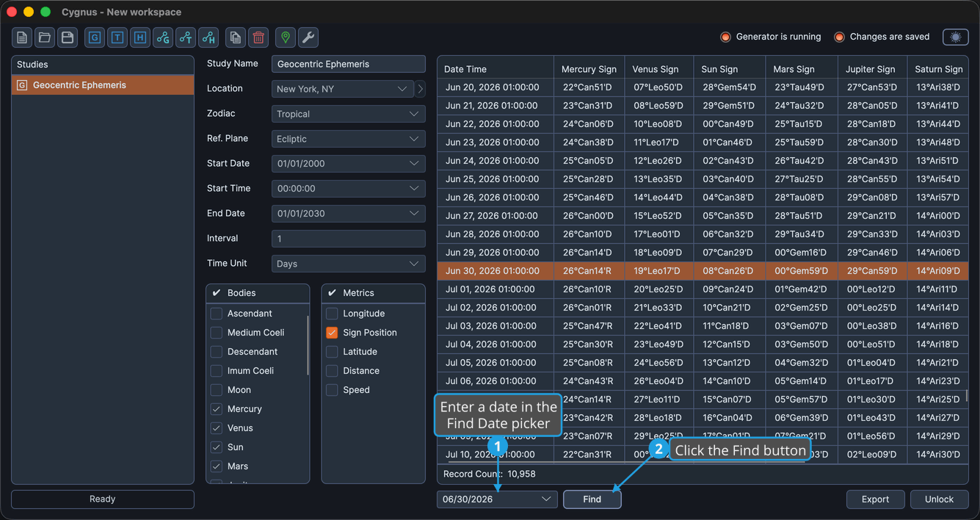Check the Medium Coeli body
This screenshot has width=980, height=520.
[217, 333]
